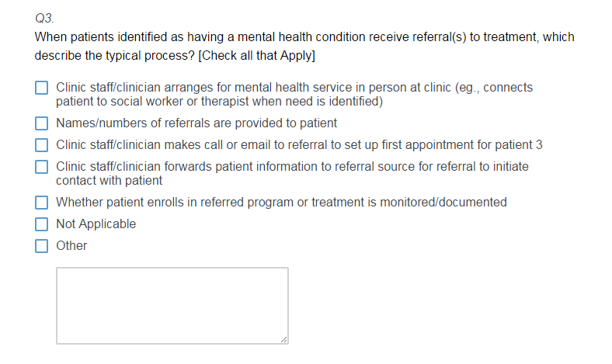The image size is (612, 364).
Task: Tick the Not Applicable checkbox
Action: (x=42, y=224)
